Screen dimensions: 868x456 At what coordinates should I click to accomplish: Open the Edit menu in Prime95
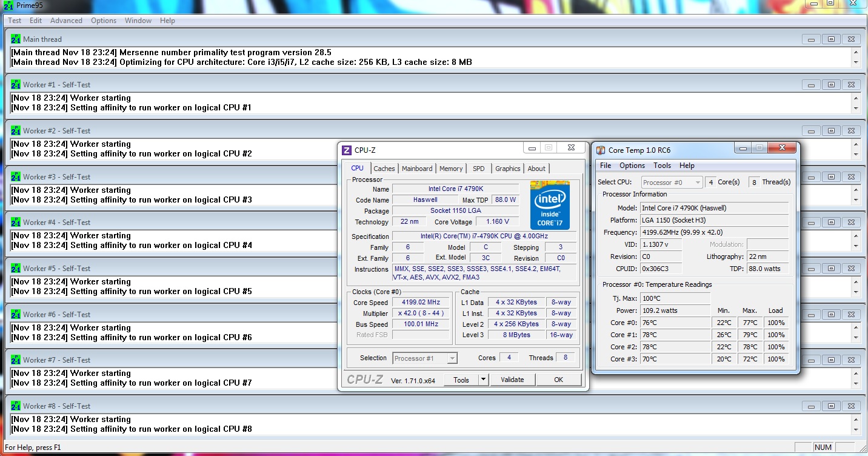pos(36,21)
